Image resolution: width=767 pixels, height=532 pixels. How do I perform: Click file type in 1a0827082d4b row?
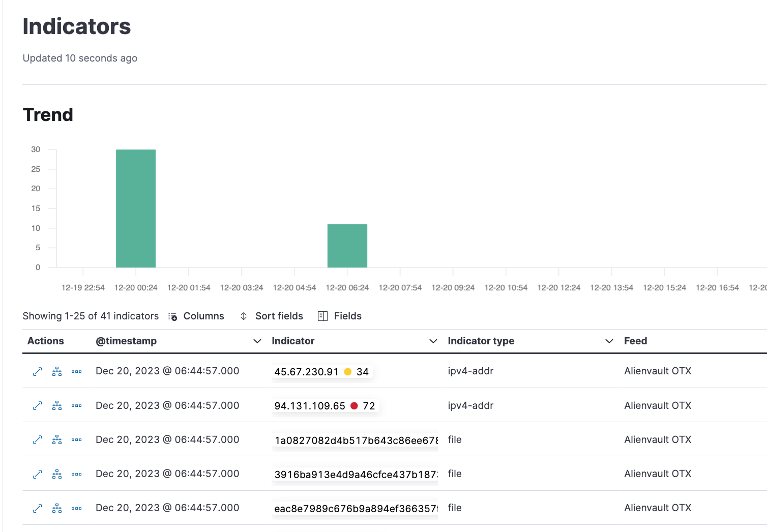tap(455, 439)
